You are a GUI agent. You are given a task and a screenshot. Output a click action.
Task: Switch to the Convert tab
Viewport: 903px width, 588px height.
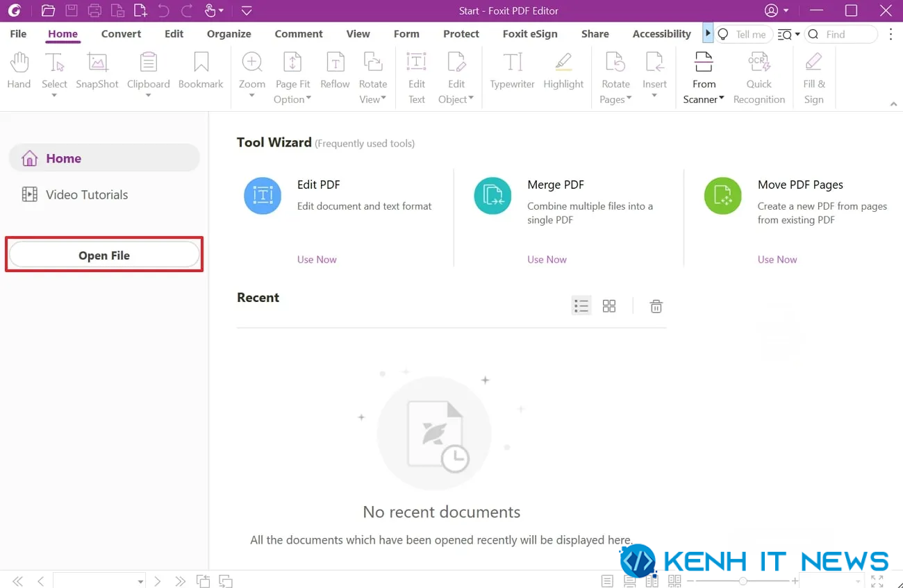pyautogui.click(x=121, y=34)
